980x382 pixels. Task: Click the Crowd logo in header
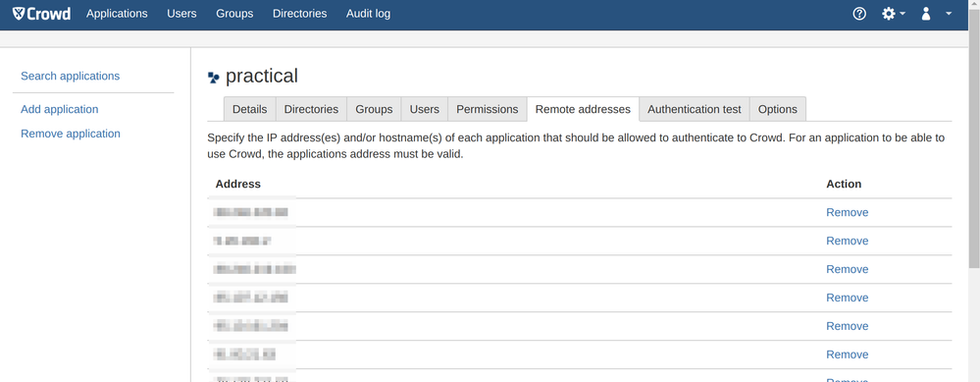pyautogui.click(x=41, y=14)
